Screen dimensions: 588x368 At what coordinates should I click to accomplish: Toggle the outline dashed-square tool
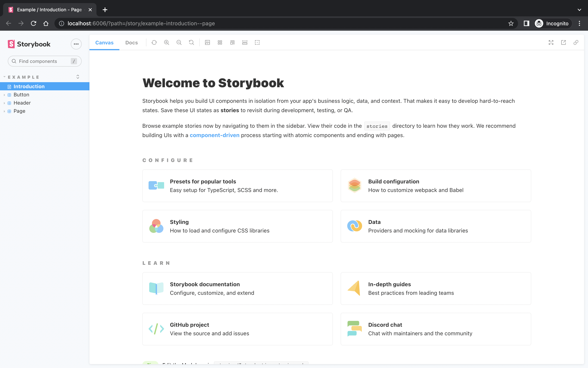tap(257, 43)
